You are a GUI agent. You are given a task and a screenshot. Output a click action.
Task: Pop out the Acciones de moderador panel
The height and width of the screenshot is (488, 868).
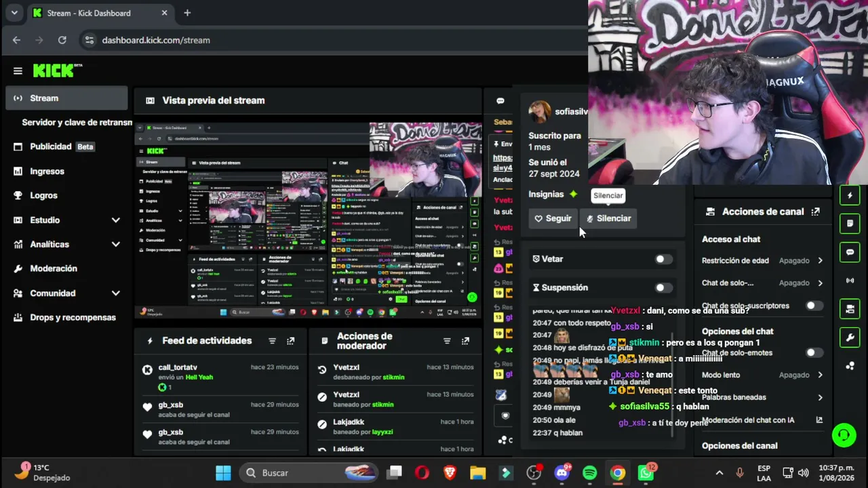(x=465, y=341)
